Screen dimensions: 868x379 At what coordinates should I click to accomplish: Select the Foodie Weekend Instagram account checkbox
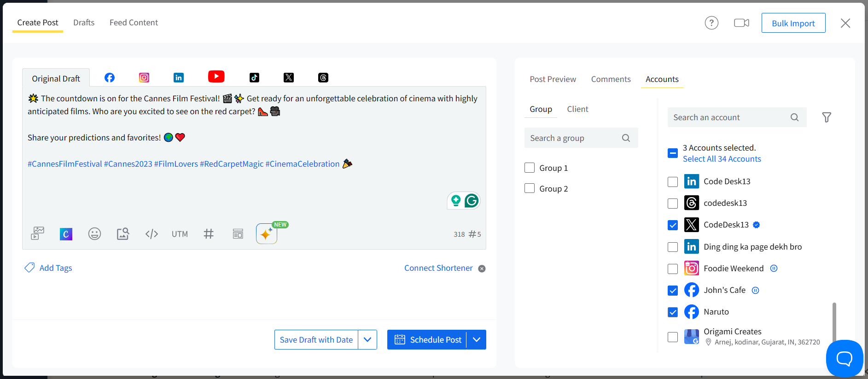pos(673,268)
